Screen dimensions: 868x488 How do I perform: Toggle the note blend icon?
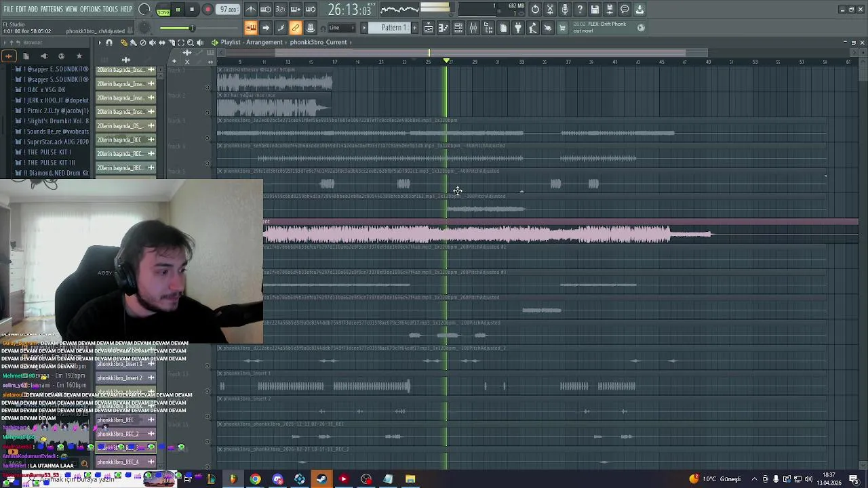coord(281,28)
